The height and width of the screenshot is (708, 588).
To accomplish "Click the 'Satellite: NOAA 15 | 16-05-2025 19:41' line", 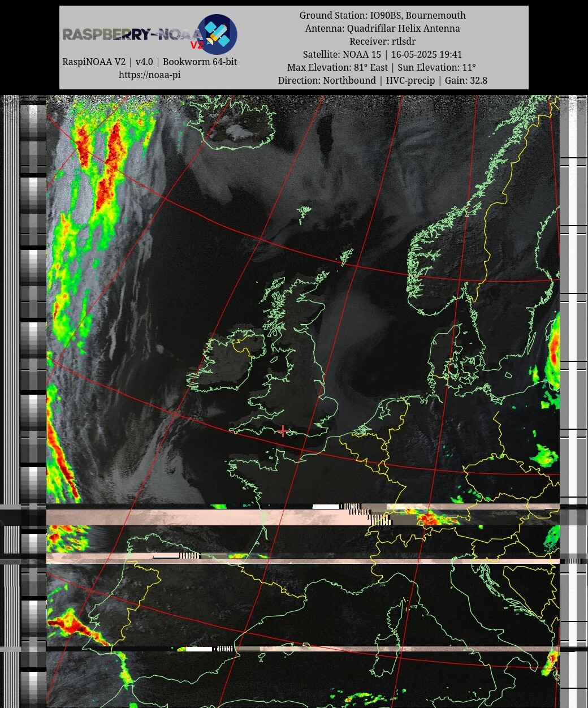I will 383,54.
